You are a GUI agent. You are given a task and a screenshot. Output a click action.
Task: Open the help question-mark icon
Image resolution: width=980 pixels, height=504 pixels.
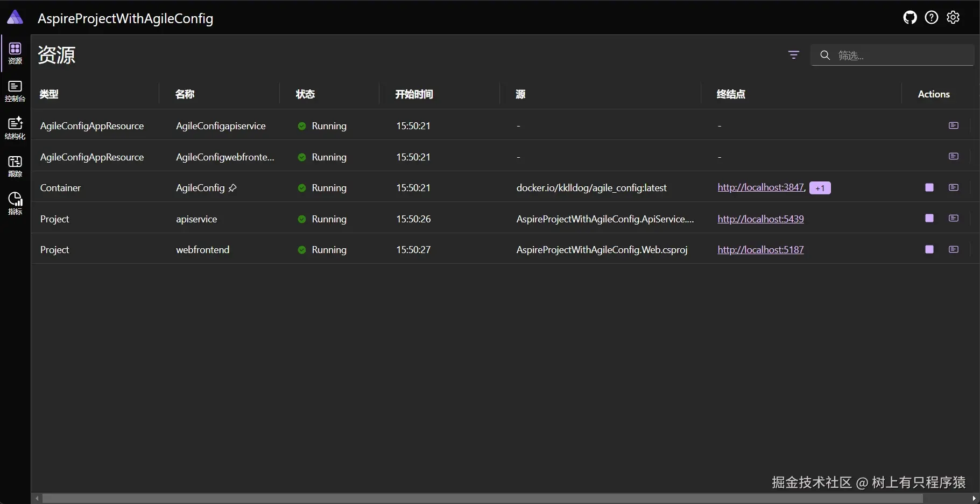(932, 18)
